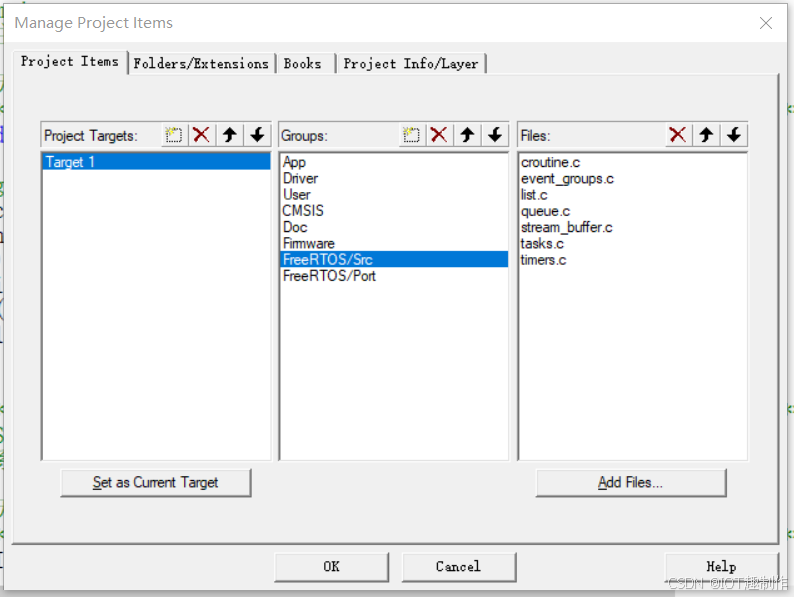Move the Project Target up

(230, 135)
